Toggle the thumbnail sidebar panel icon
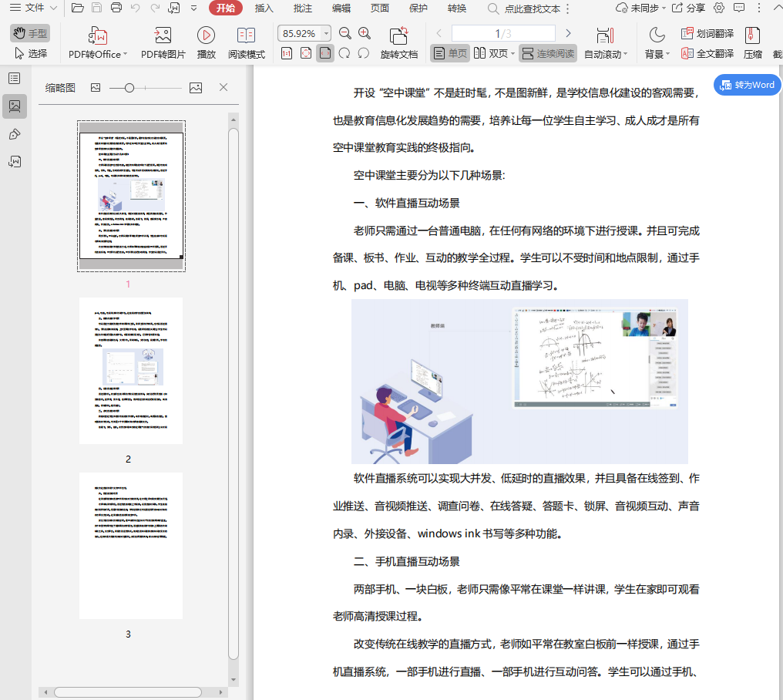 tap(15, 106)
